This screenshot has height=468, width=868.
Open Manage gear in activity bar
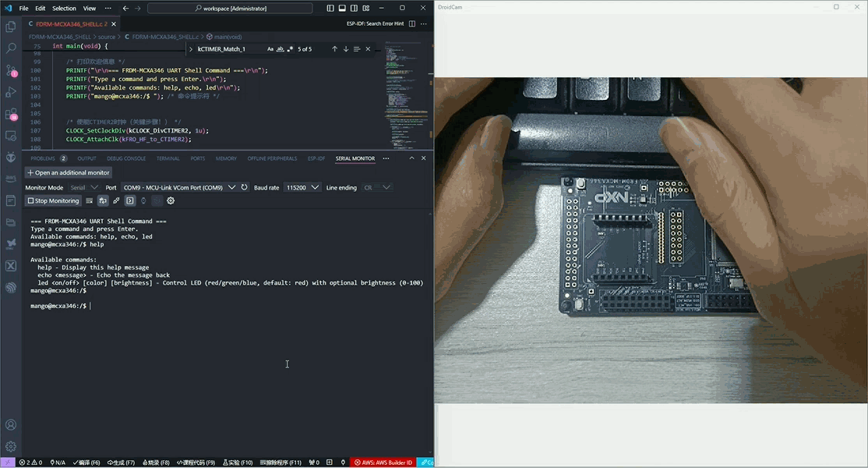tap(11, 447)
